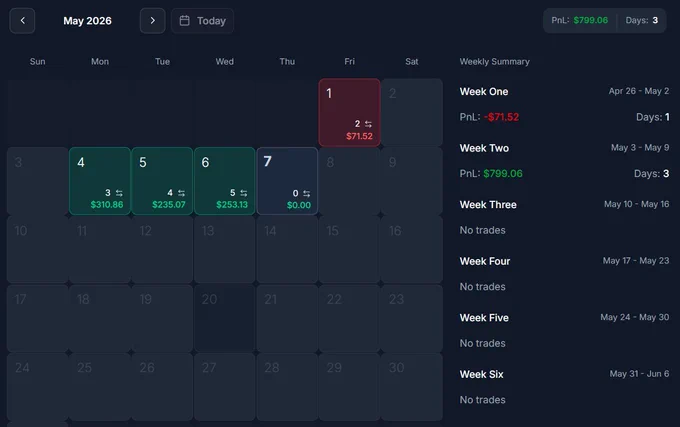Select the May 28 calendar cell
This screenshot has width=680, height=427.
click(x=287, y=387)
